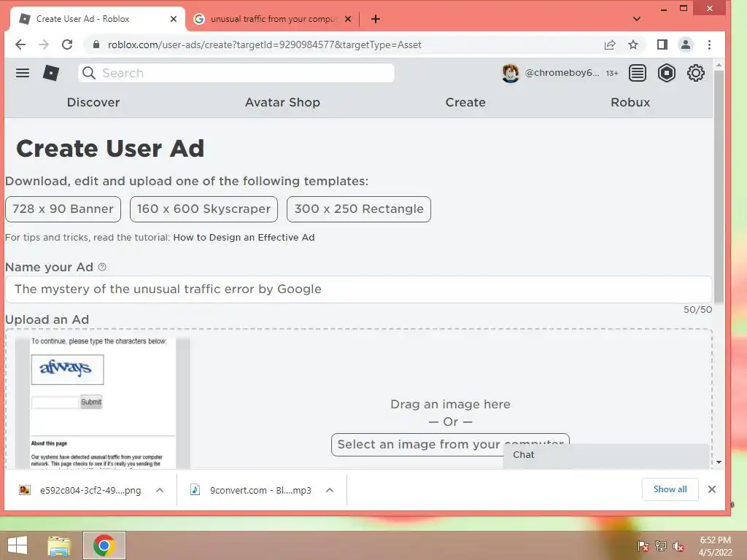The width and height of the screenshot is (747, 560).
Task: Click the scrollbar down arrow
Action: click(719, 462)
